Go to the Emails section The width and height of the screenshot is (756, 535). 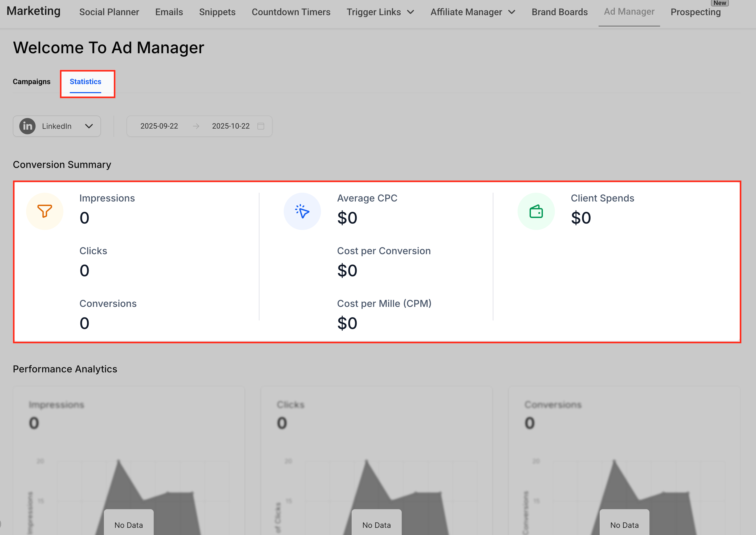click(x=169, y=12)
